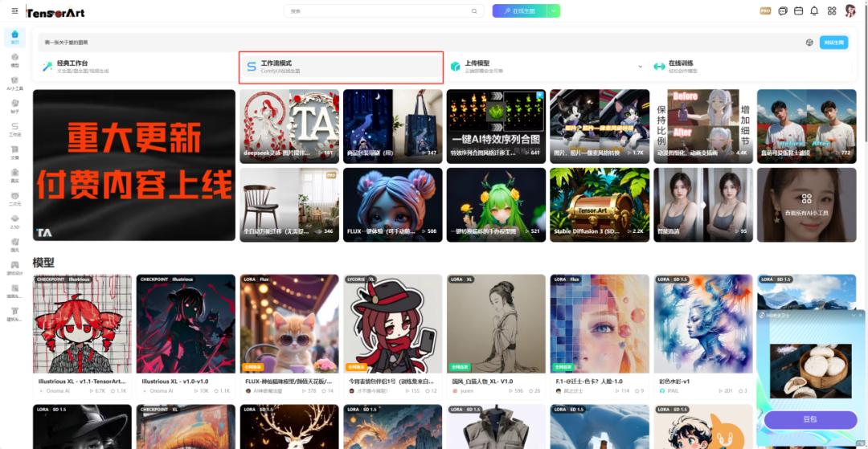Open Illustrious XL - v1.0-v1.0 model card
This screenshot has height=449, width=868.
click(x=186, y=336)
